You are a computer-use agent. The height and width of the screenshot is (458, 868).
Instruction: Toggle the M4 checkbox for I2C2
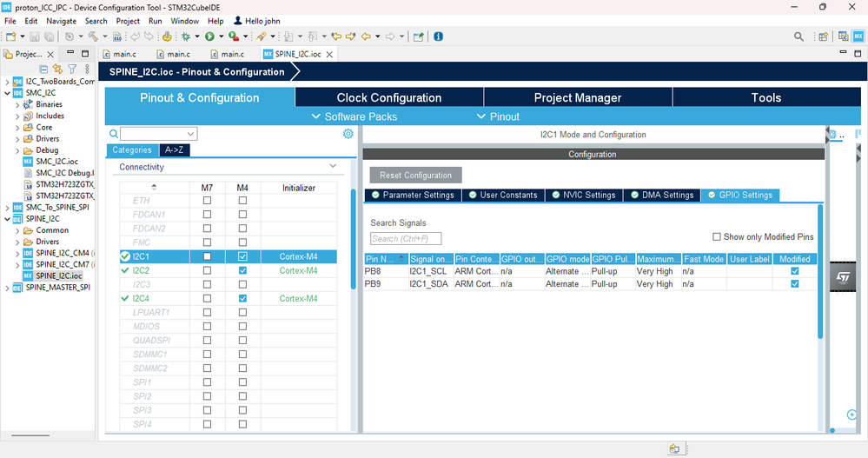click(242, 270)
